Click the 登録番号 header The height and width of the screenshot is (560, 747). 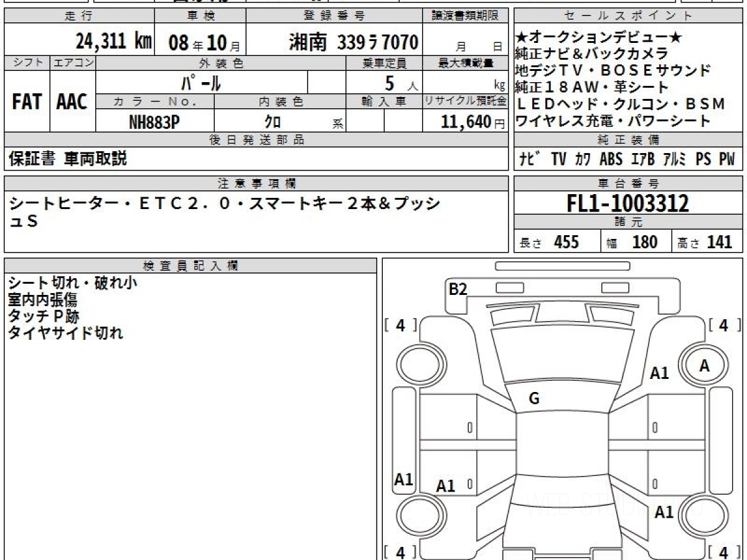335,16
